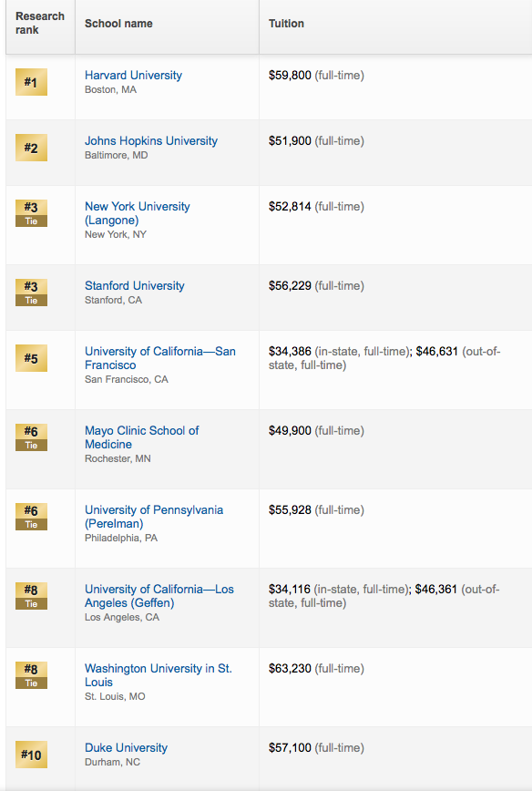The image size is (532, 791).
Task: Open Mayo Clinic School of Medicine
Action: click(x=142, y=437)
